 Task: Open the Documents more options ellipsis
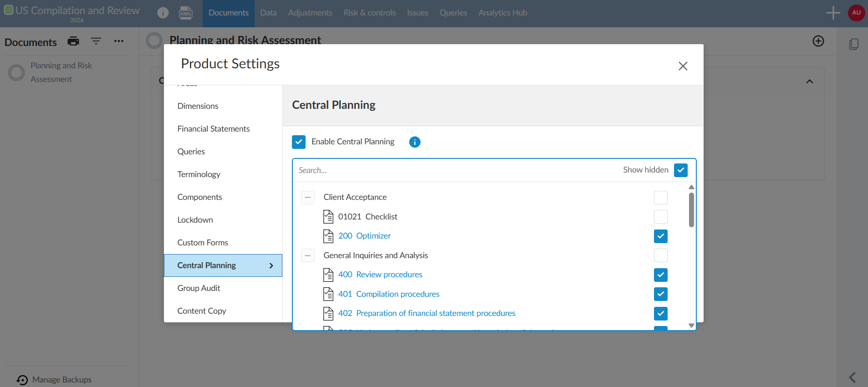tap(119, 41)
